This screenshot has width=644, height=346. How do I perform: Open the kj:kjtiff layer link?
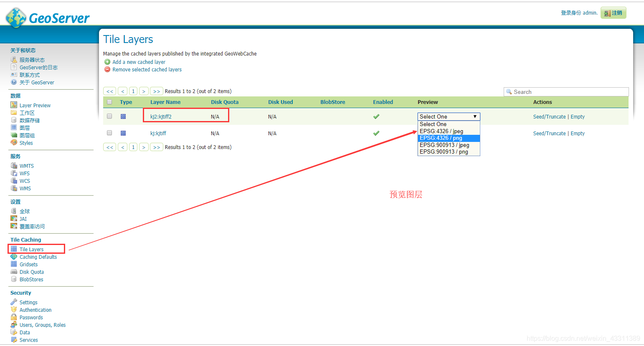click(x=158, y=133)
